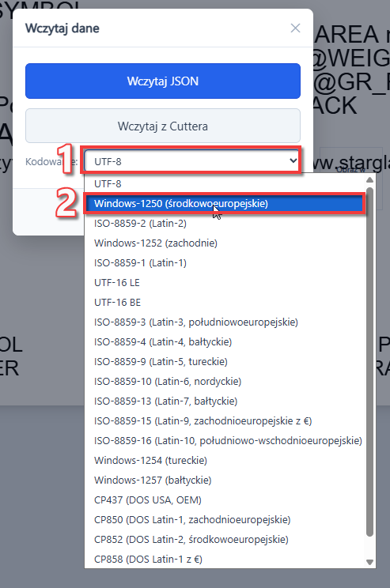This screenshot has width=390, height=588.
Task: Click the dropdown list scroll-down arrow
Action: pyautogui.click(x=369, y=562)
